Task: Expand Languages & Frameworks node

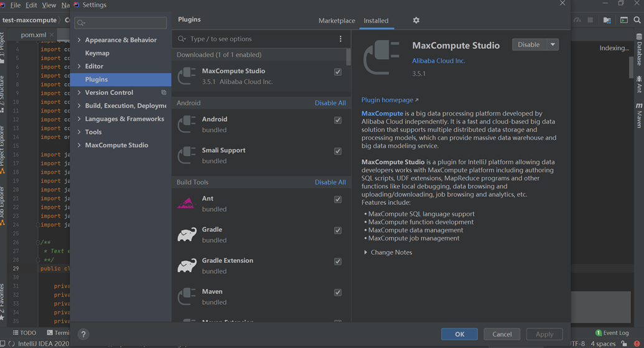Action: click(x=79, y=119)
